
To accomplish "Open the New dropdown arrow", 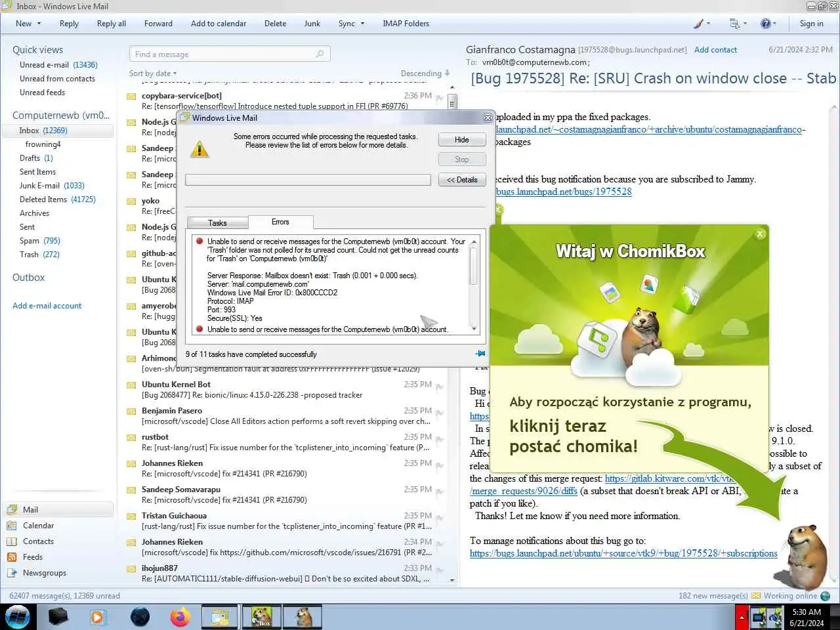I will coord(39,24).
